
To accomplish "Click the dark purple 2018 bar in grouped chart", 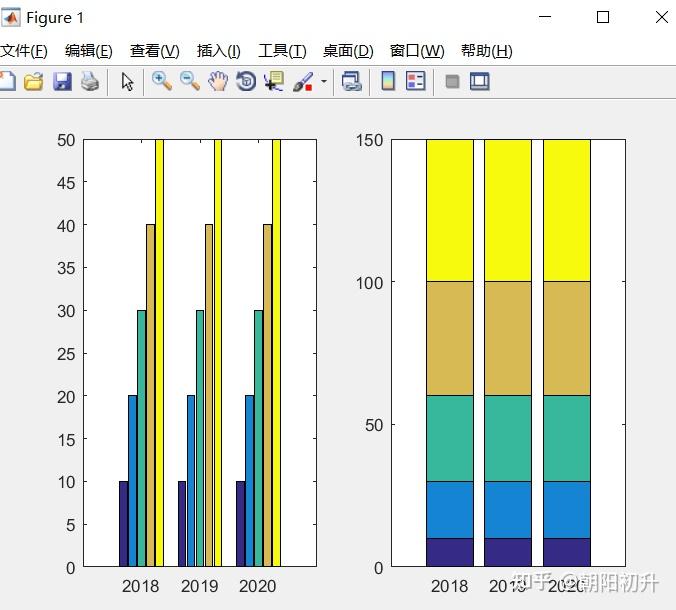I will [124, 523].
